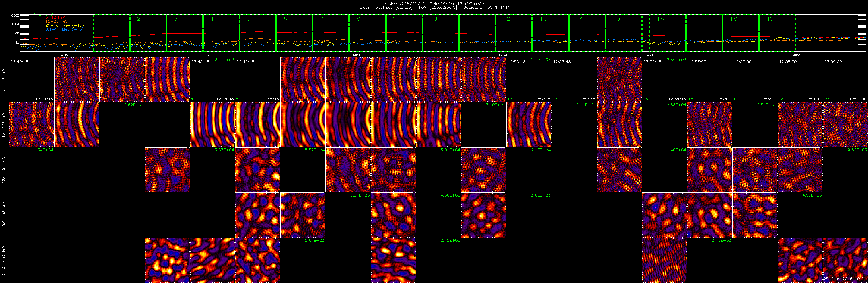
Task: Choose interval 19 marker
Action: point(770,19)
